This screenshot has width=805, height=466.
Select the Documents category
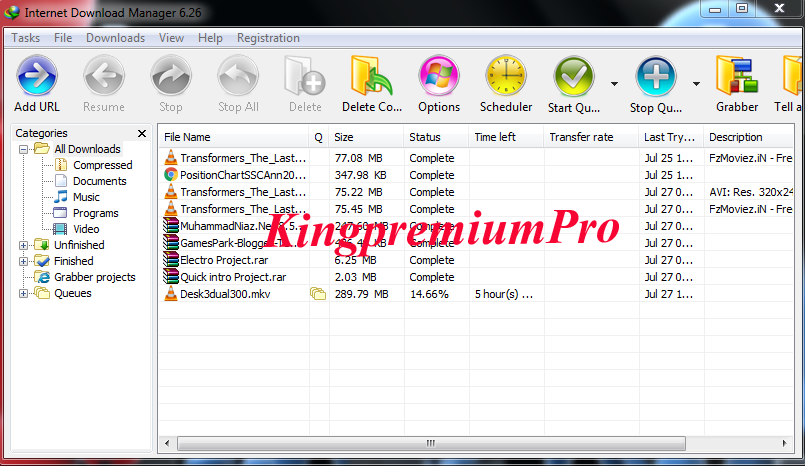coord(100,181)
